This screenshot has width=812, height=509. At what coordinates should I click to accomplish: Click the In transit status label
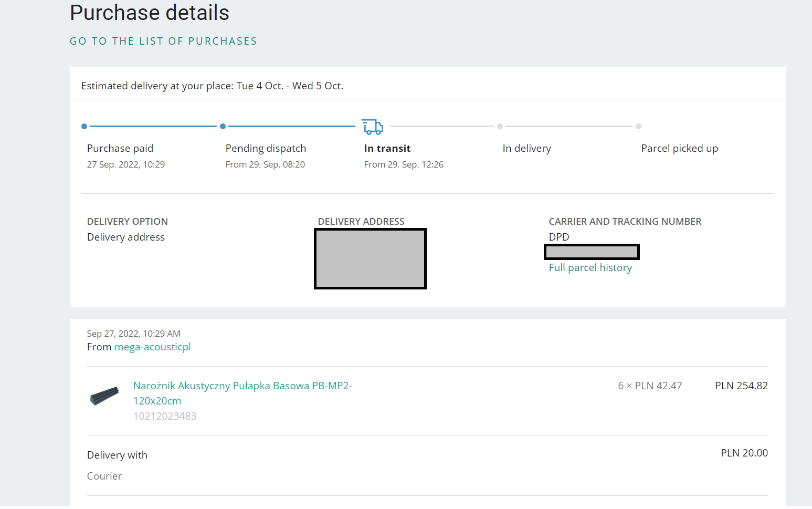(x=387, y=149)
